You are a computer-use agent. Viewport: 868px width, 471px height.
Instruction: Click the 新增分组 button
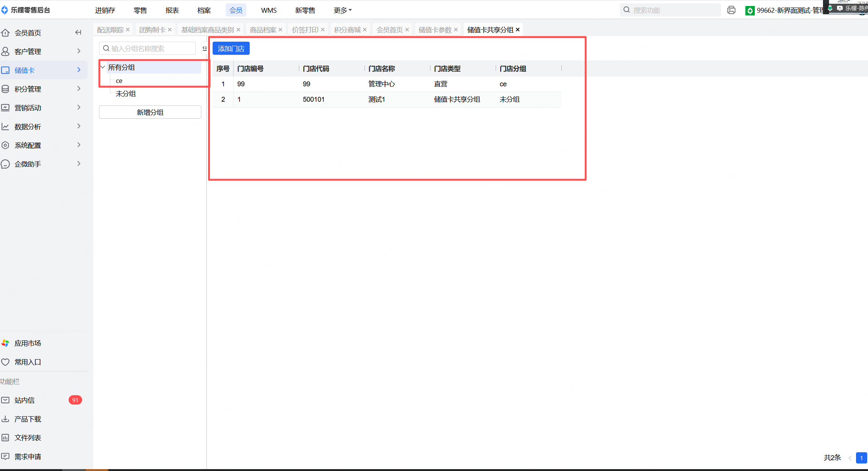[150, 112]
